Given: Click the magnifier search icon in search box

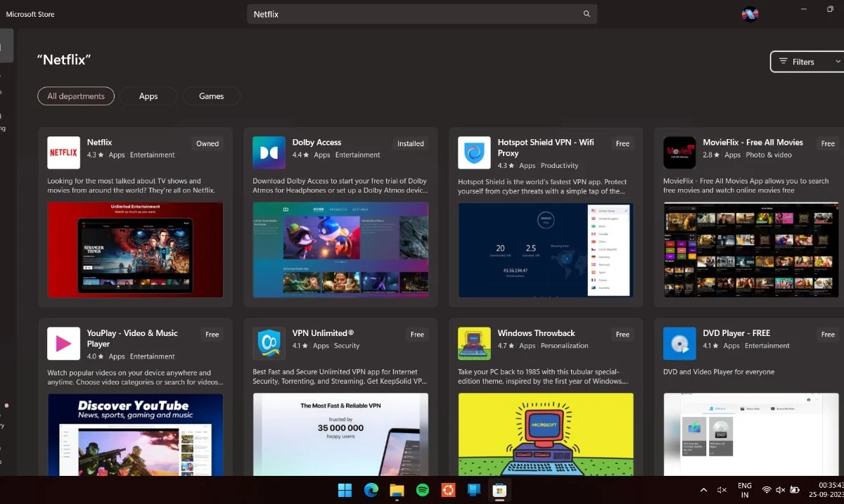Looking at the screenshot, I should pos(587,14).
